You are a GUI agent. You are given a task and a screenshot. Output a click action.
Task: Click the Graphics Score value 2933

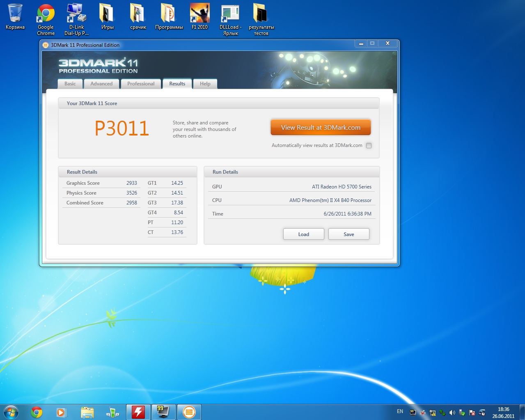[131, 183]
